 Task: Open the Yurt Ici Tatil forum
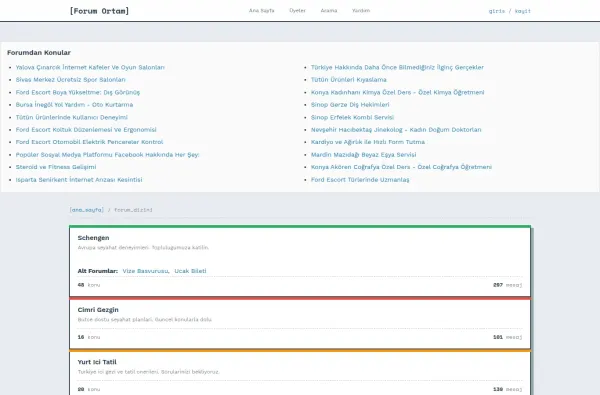(97, 362)
